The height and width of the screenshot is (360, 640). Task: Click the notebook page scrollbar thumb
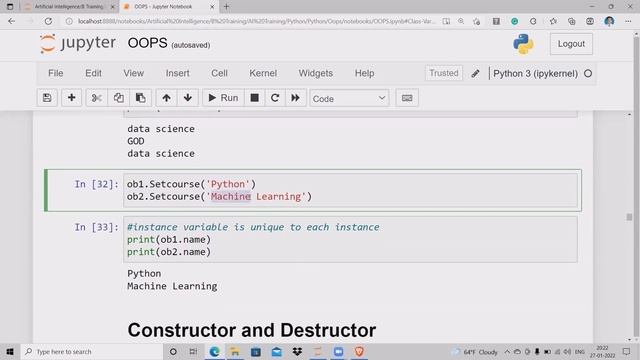pyautogui.click(x=629, y=217)
